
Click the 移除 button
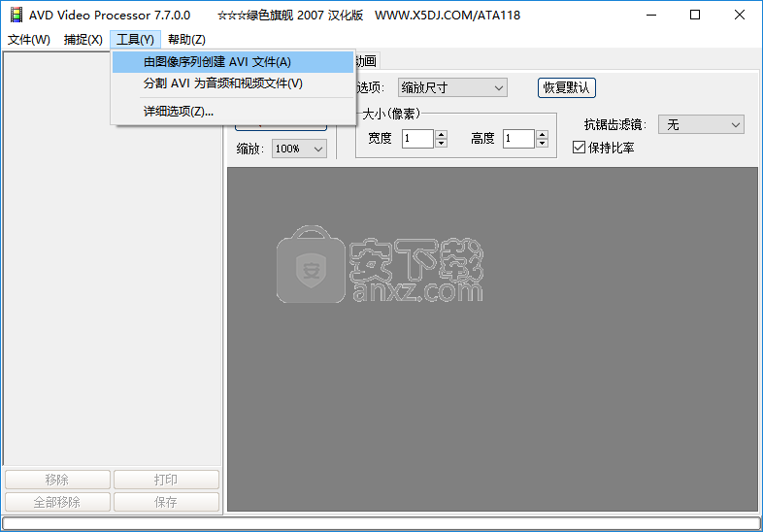click(x=57, y=480)
